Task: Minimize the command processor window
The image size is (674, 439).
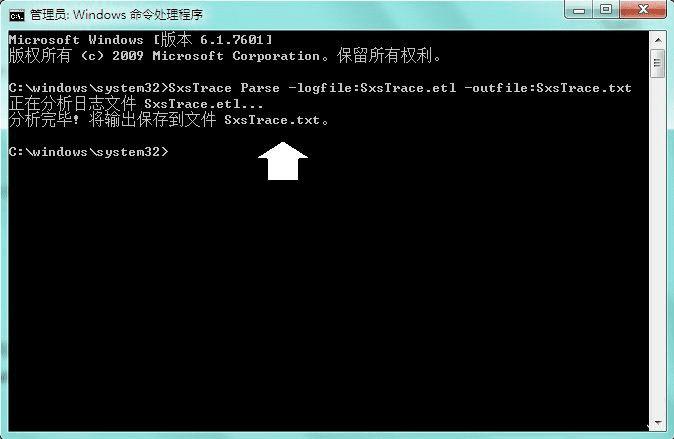Action: [x=579, y=9]
